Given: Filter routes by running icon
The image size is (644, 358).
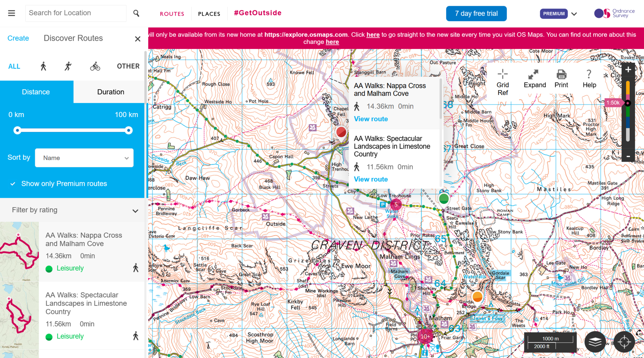Looking at the screenshot, I should pos(68,66).
